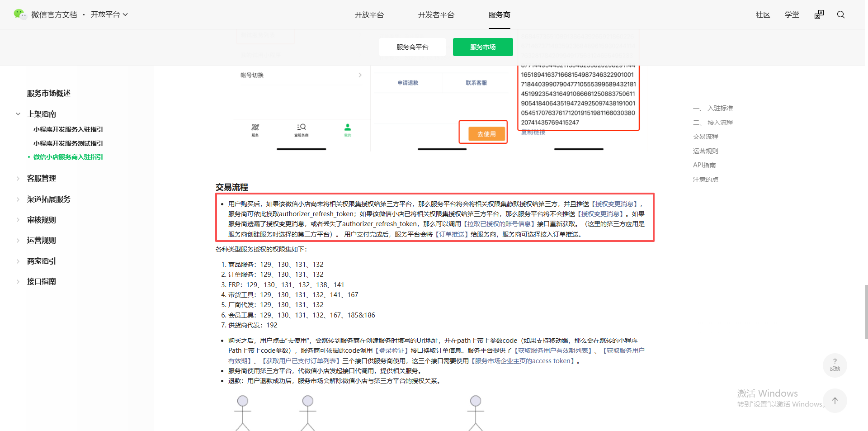Screen dimensions: 868x431
Task: Open the 获取用户已支付订单列表 link
Action: click(x=301, y=361)
